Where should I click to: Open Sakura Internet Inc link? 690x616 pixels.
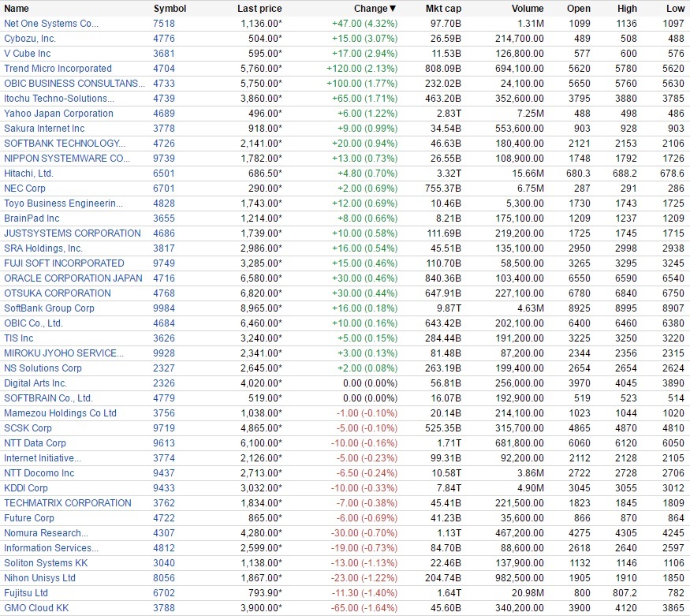pos(44,128)
